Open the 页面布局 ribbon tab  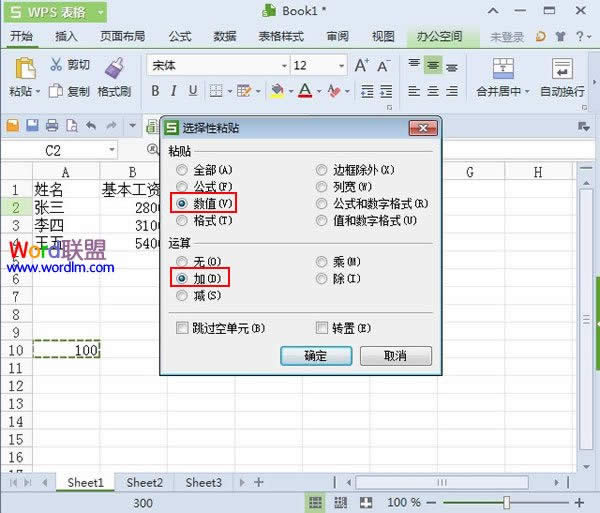(122, 36)
